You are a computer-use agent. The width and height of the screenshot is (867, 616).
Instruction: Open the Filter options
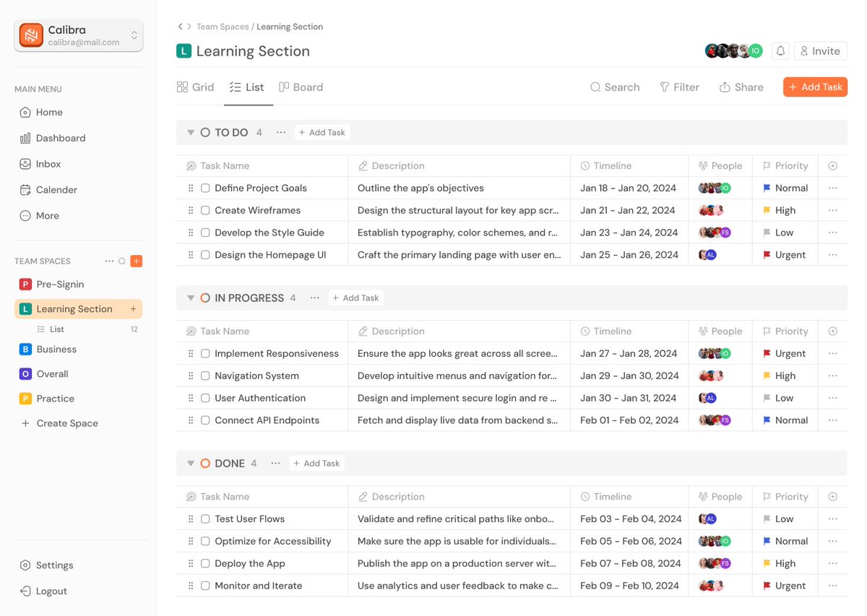(679, 87)
